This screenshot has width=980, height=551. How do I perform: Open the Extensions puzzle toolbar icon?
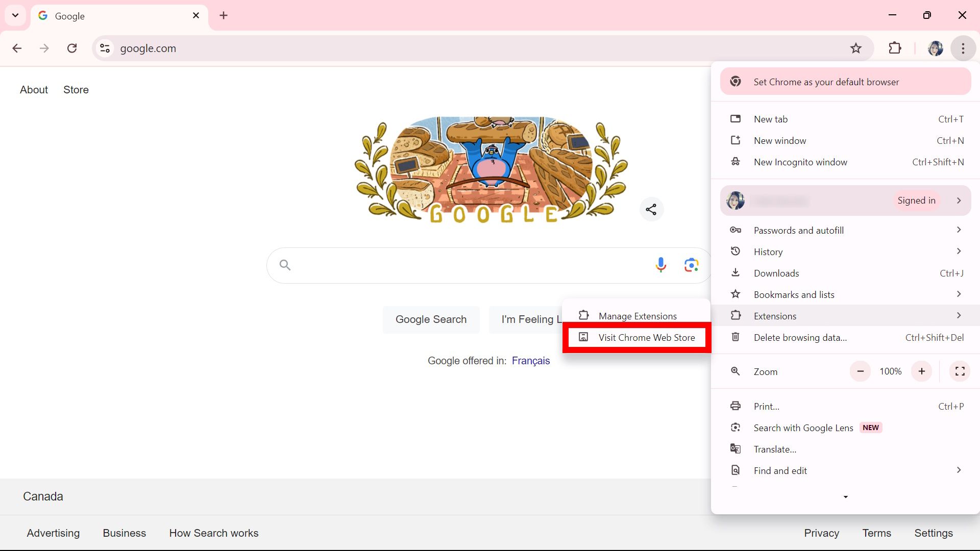pos(895,48)
